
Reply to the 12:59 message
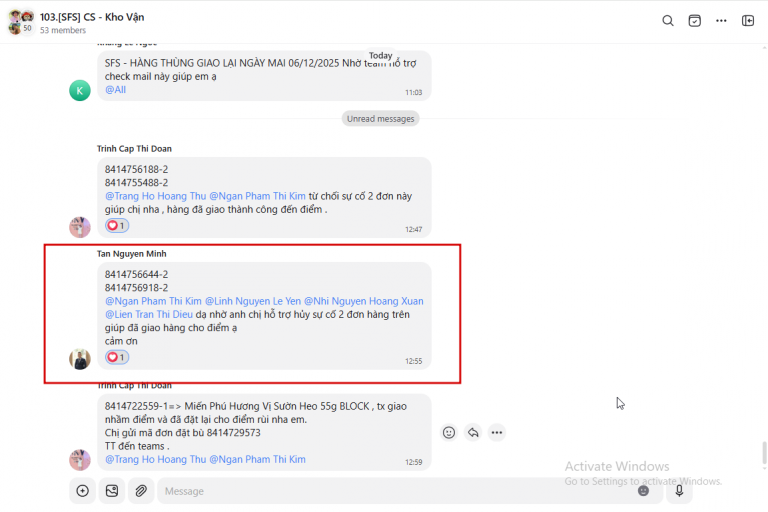click(473, 433)
